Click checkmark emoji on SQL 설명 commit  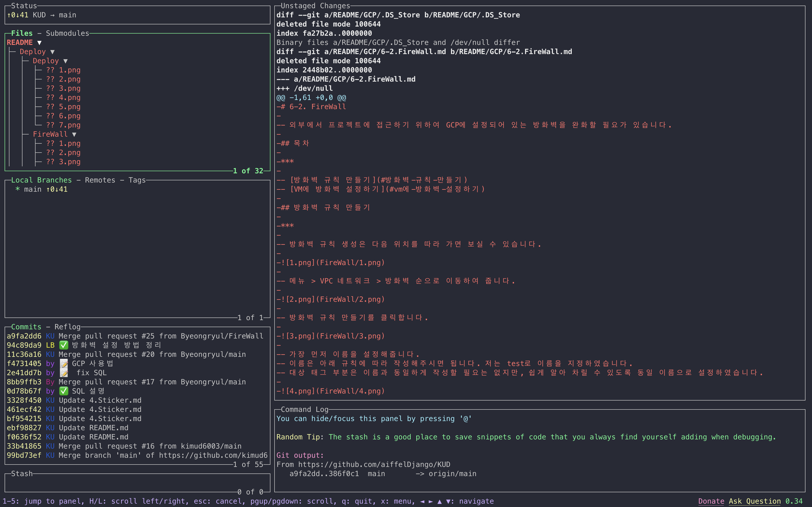(63, 391)
